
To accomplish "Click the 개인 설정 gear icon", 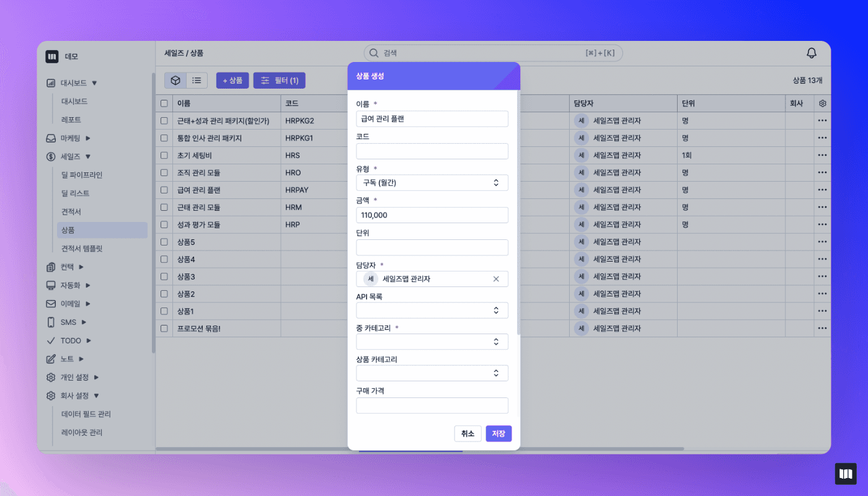I will [51, 377].
